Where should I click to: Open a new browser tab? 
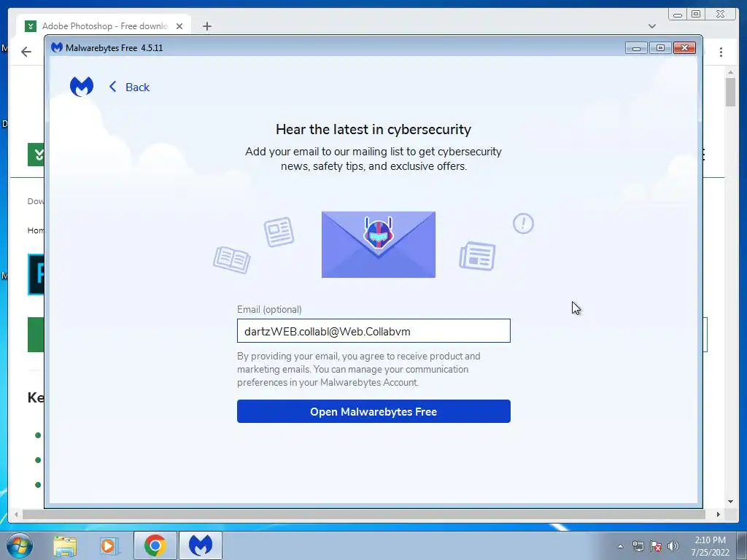tap(206, 26)
